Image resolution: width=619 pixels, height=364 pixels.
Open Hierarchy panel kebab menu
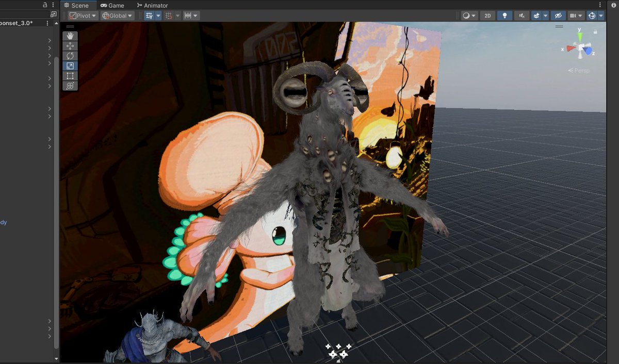[x=53, y=5]
